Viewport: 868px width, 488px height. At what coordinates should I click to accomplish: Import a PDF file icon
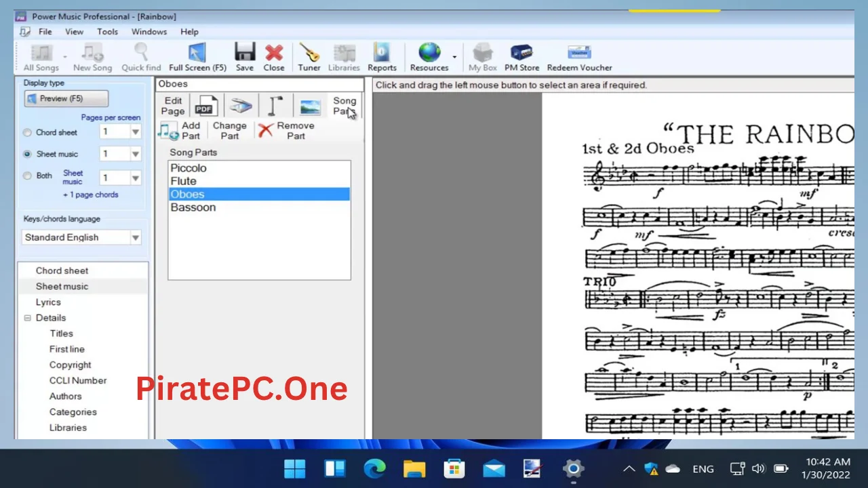click(205, 106)
